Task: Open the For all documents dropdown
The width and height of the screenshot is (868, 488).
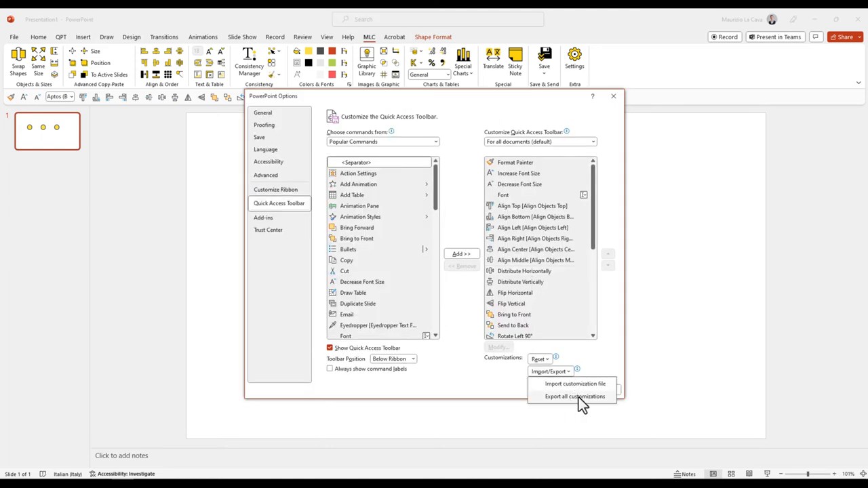Action: point(540,142)
